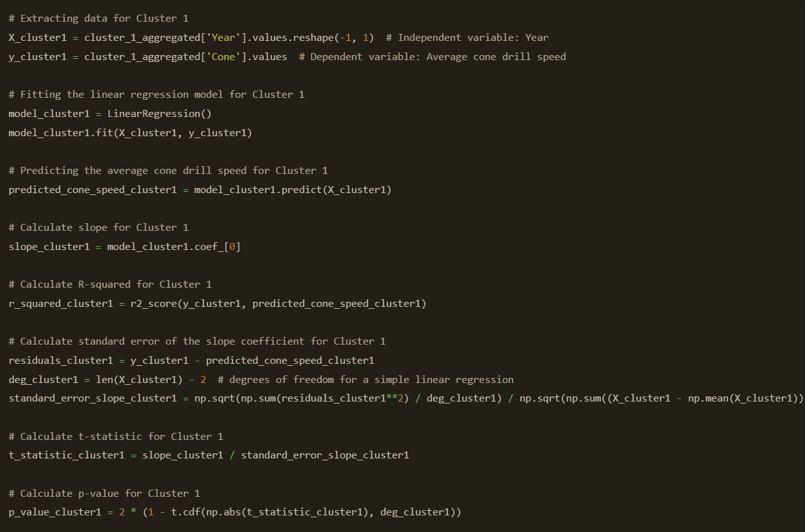The width and height of the screenshot is (805, 532).
Task: Click the model_cluster1.fit call line
Action: coord(131,133)
